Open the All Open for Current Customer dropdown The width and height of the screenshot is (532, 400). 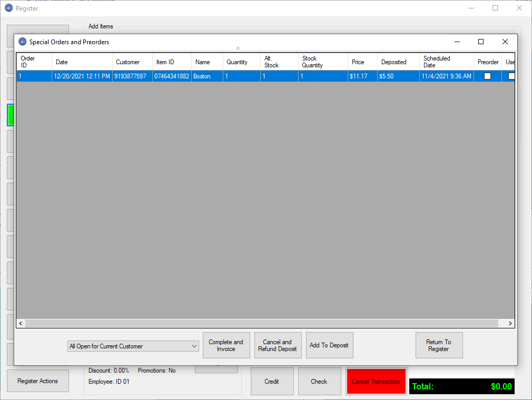pos(133,346)
